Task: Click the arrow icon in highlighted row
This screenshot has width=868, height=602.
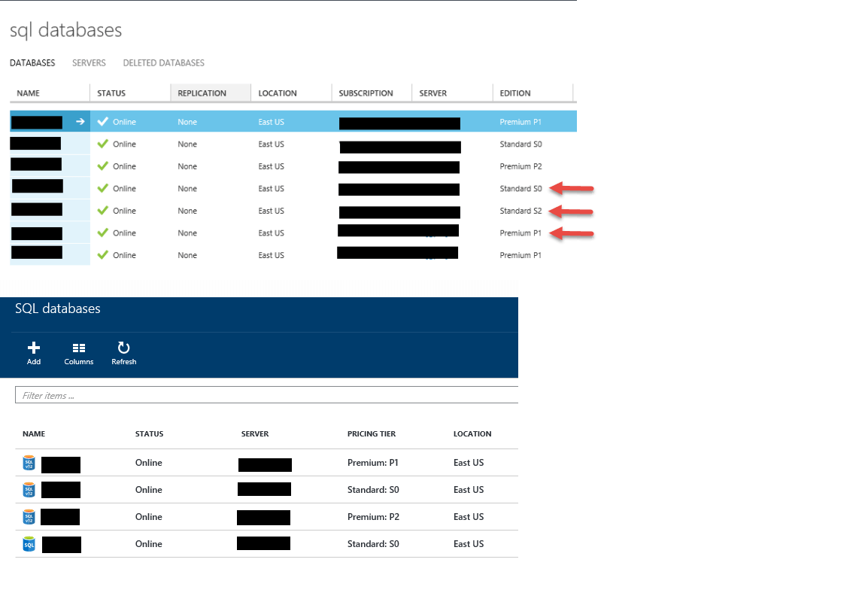Action: point(80,122)
